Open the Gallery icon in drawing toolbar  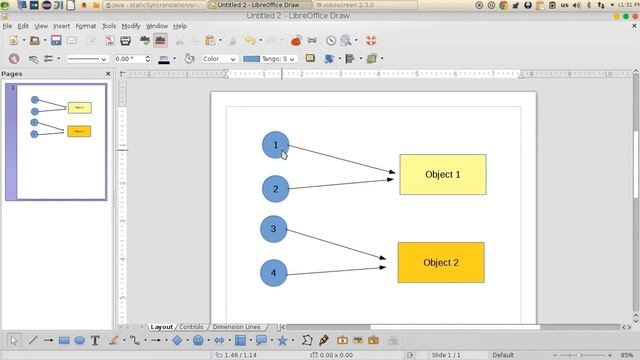(373, 340)
